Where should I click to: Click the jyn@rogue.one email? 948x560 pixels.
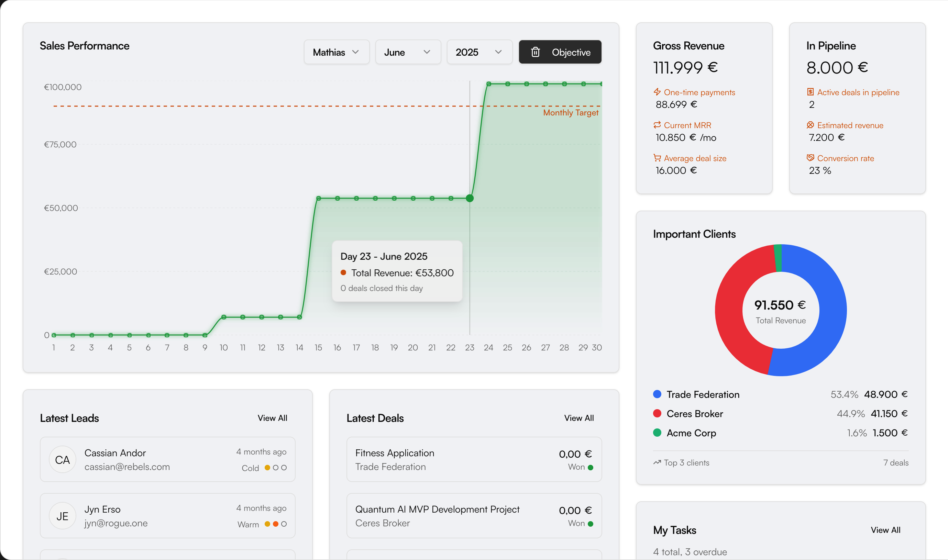point(116,523)
